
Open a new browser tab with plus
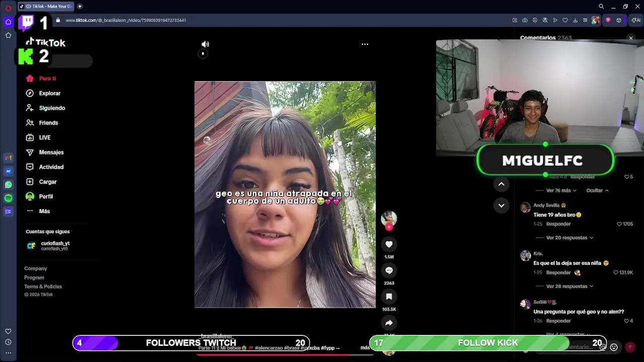click(x=79, y=7)
